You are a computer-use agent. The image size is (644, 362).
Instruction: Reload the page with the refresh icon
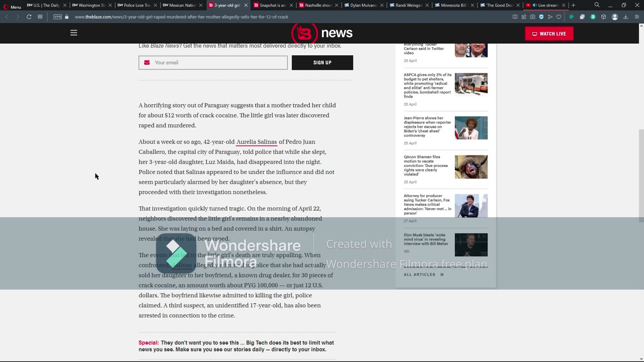pos(29,17)
